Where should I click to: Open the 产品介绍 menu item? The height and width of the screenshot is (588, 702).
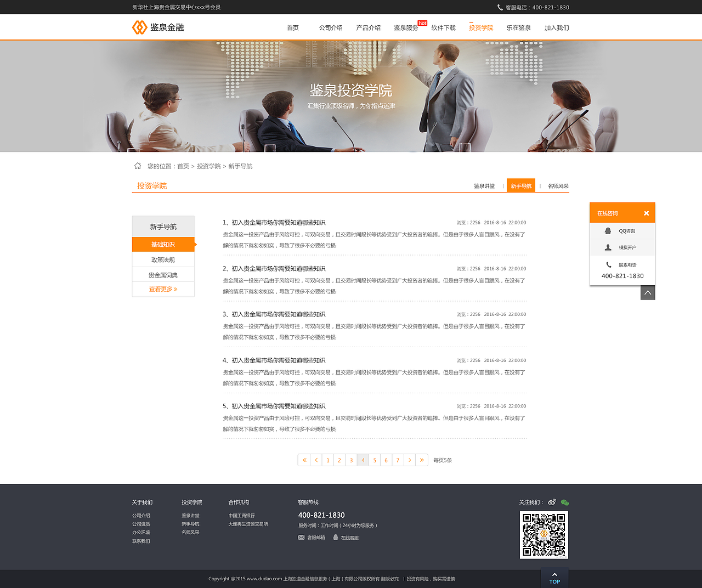(367, 27)
